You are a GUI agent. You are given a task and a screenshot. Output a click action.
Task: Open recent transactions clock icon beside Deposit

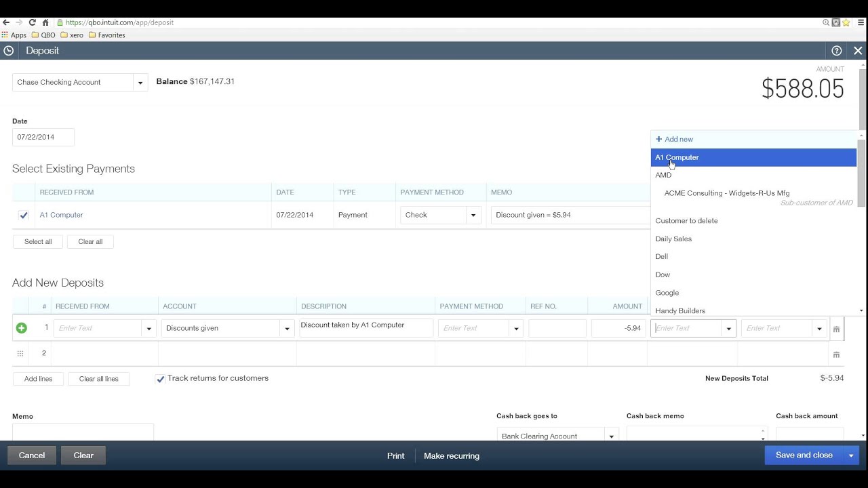[8, 50]
